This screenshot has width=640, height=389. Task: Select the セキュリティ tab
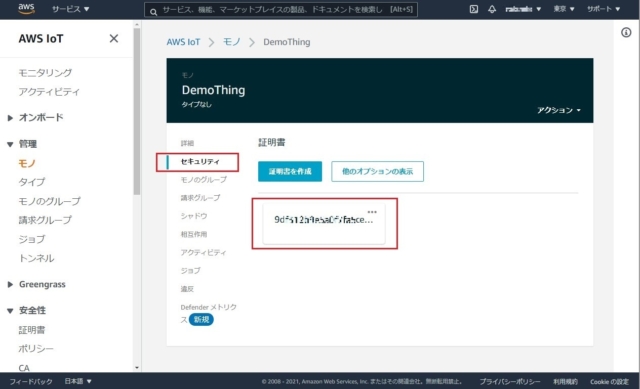200,162
